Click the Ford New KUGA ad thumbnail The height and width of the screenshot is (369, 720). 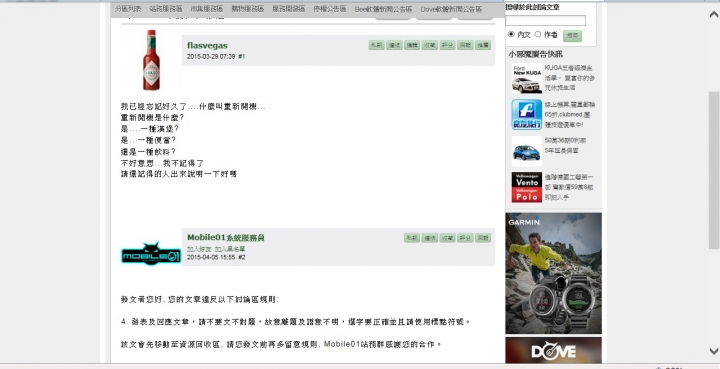[x=527, y=78]
